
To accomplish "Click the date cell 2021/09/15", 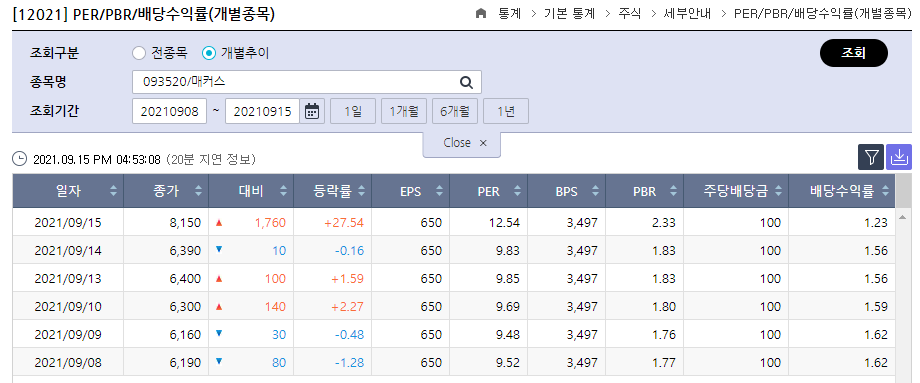I will click(68, 223).
